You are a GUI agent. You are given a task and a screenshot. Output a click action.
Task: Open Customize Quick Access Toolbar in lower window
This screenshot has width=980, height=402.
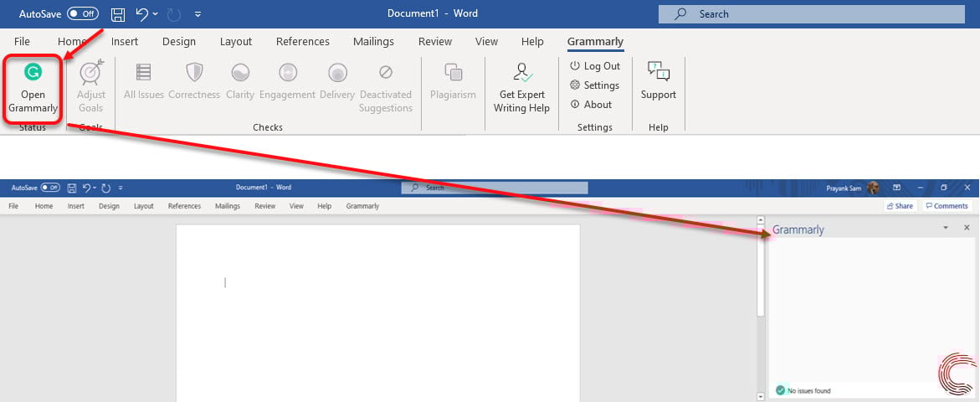click(x=121, y=188)
